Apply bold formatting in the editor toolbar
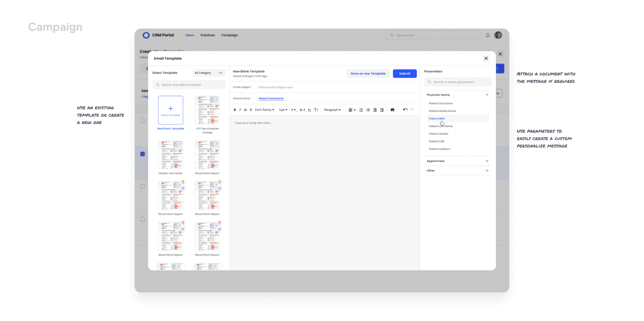Viewport: 644px width, 321px height. coord(235,110)
